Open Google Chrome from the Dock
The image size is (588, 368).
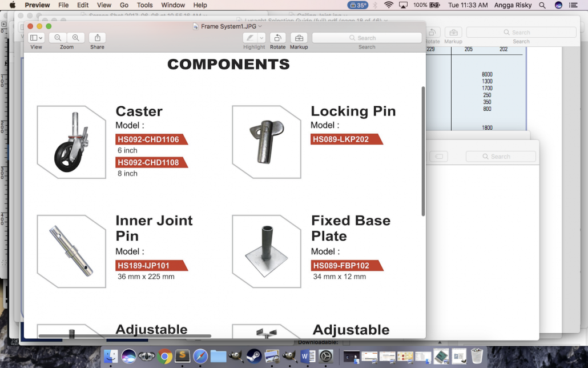click(x=165, y=357)
